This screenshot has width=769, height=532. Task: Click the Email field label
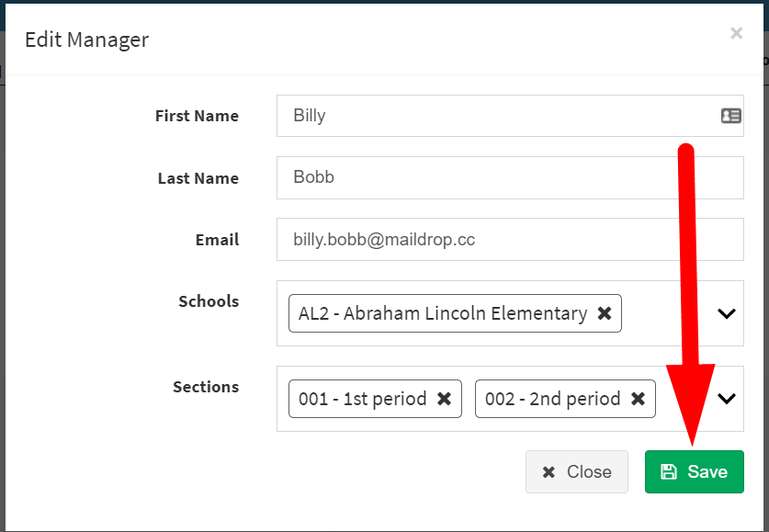click(217, 240)
